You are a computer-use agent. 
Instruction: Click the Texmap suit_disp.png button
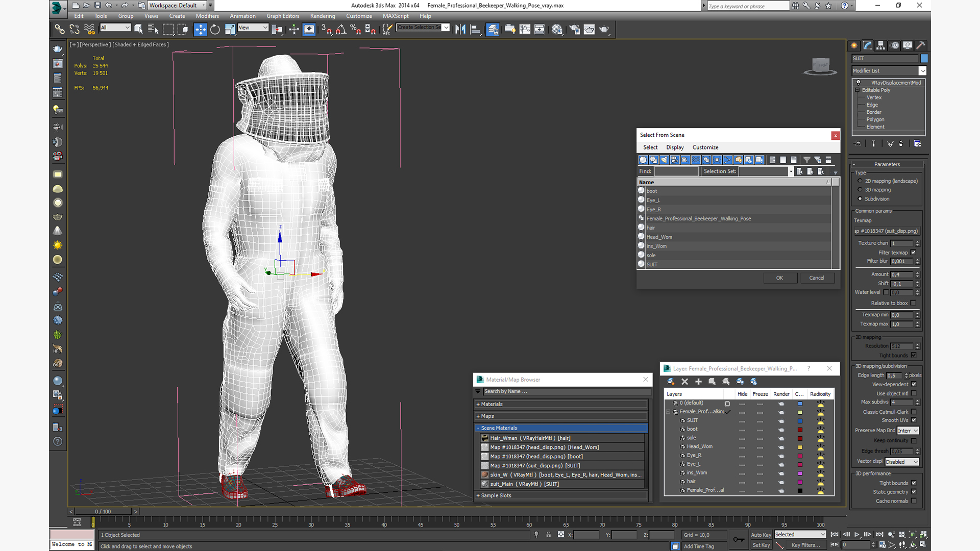886,231
